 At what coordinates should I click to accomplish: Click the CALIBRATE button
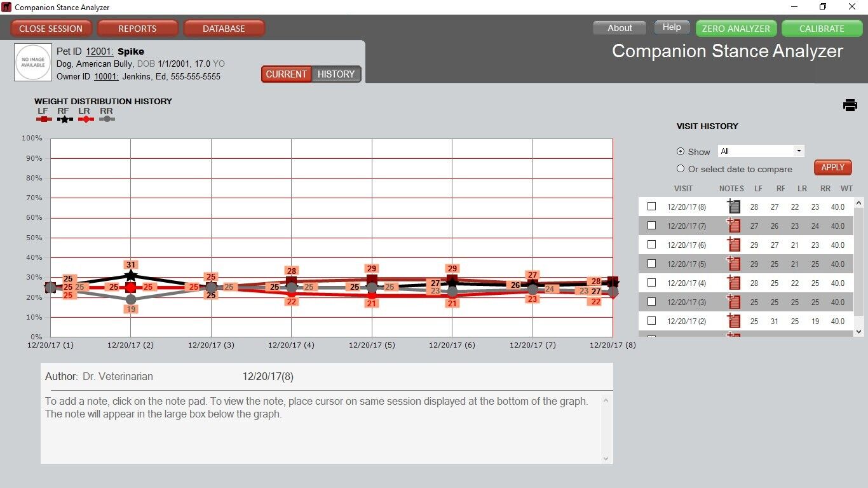[822, 29]
